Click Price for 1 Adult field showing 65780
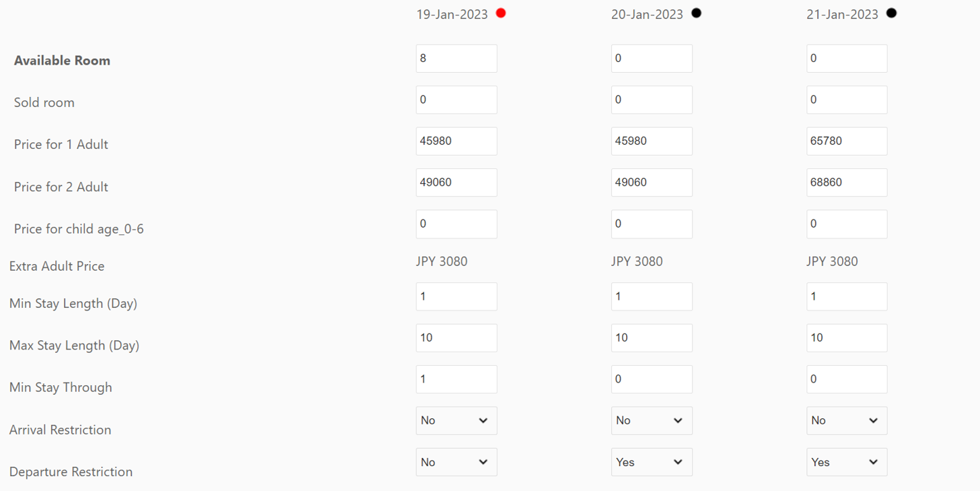The image size is (980, 491). click(847, 141)
